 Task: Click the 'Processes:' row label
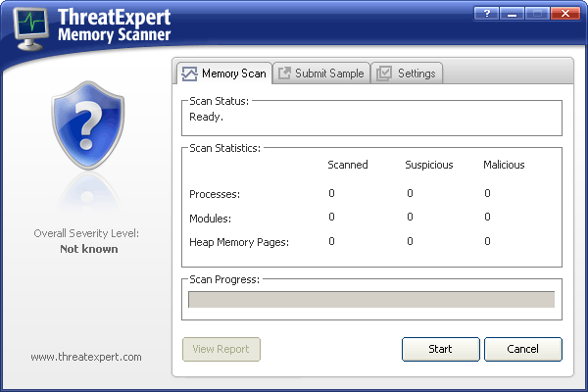[x=215, y=194]
